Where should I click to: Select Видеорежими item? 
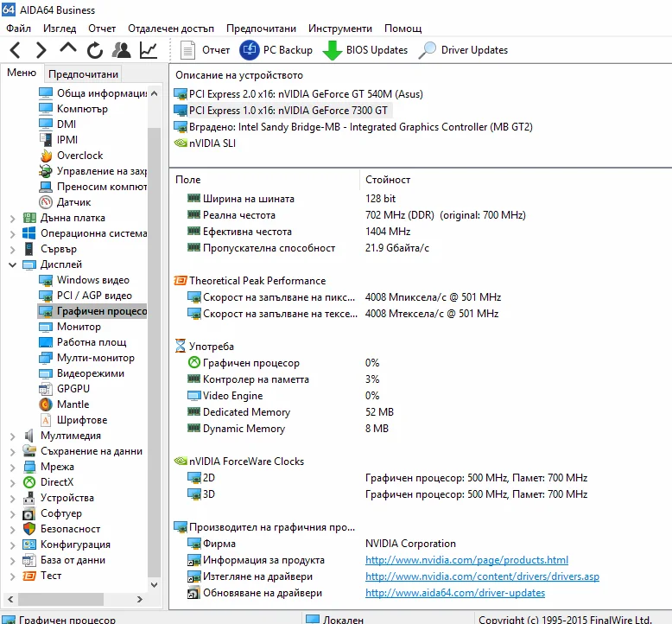point(82,373)
